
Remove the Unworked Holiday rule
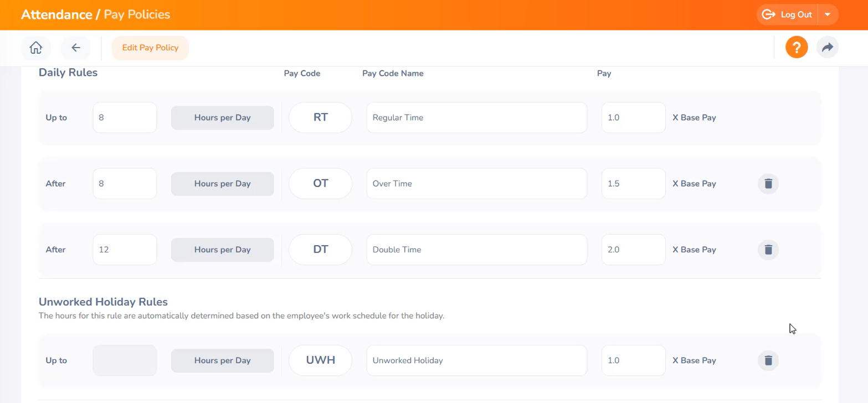(768, 360)
